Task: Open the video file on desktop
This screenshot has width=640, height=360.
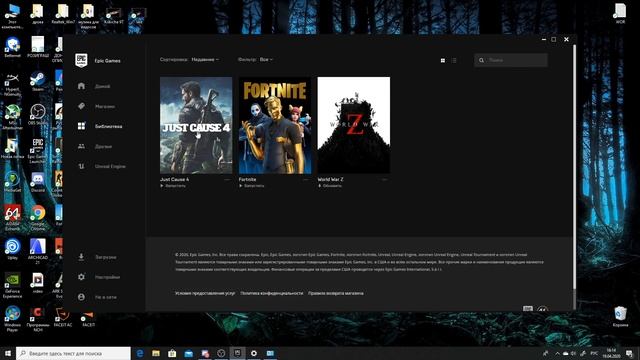Action: 38,283
